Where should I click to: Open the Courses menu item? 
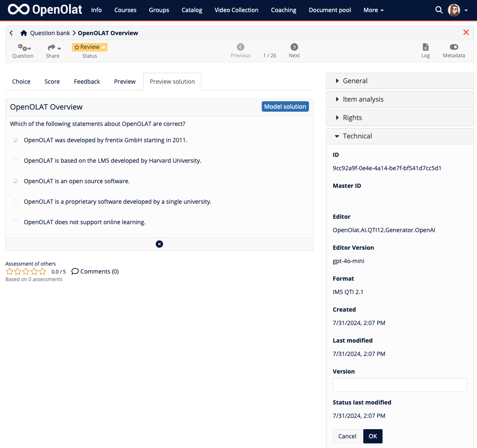tap(125, 10)
